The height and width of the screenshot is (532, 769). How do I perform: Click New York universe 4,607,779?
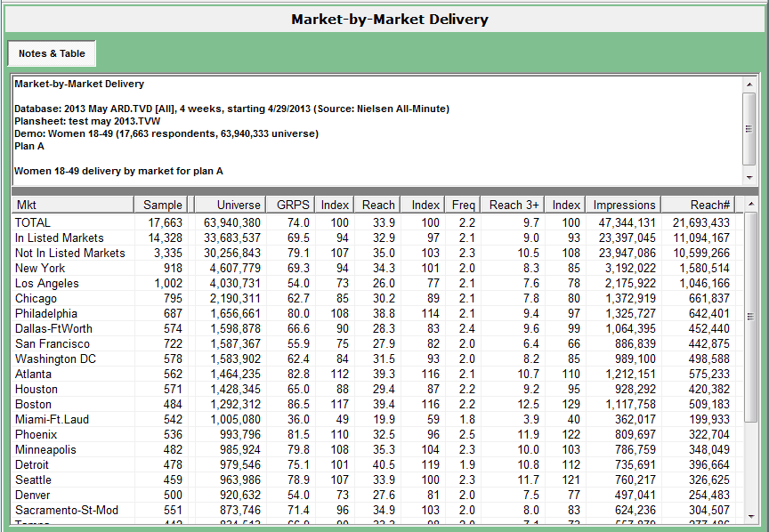click(235, 269)
